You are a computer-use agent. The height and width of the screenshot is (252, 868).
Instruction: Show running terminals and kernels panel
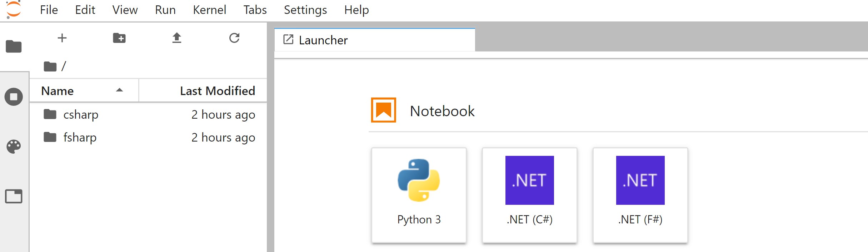point(14,97)
